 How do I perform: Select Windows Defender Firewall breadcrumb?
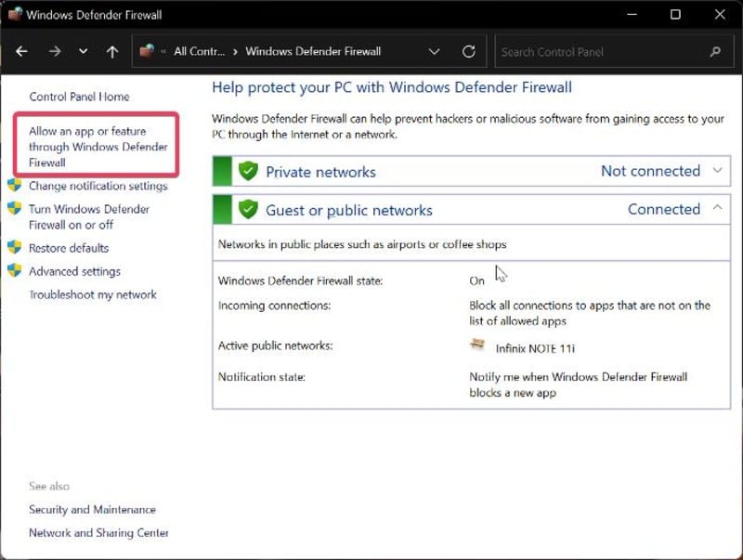313,51
